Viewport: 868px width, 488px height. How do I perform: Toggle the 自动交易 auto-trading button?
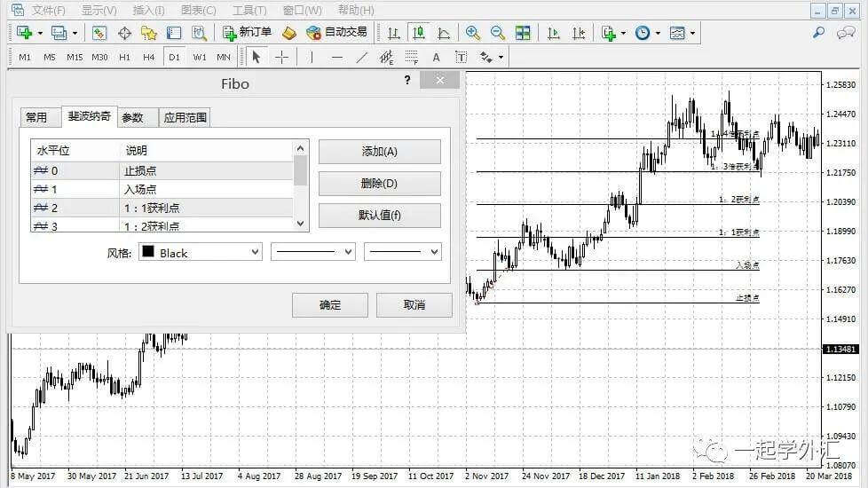(x=336, y=33)
